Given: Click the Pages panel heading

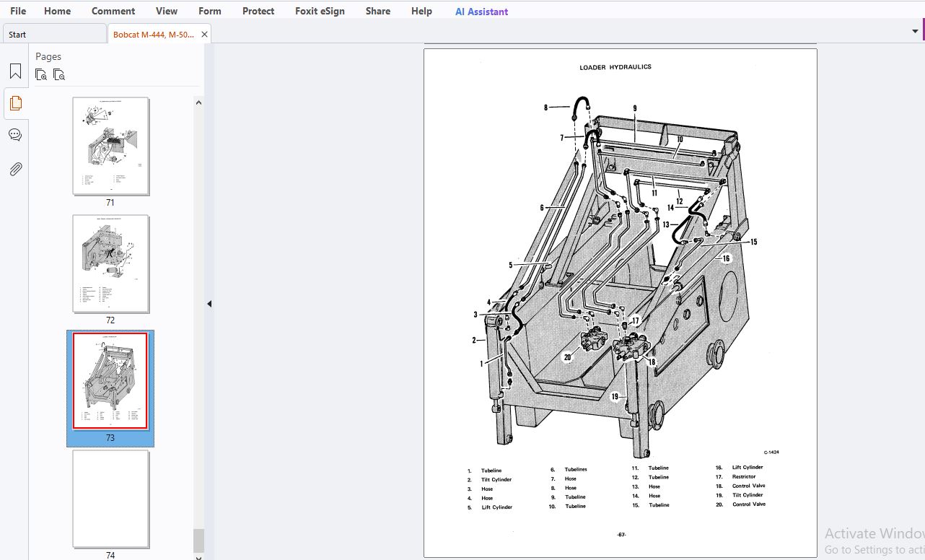Looking at the screenshot, I should pos(48,56).
